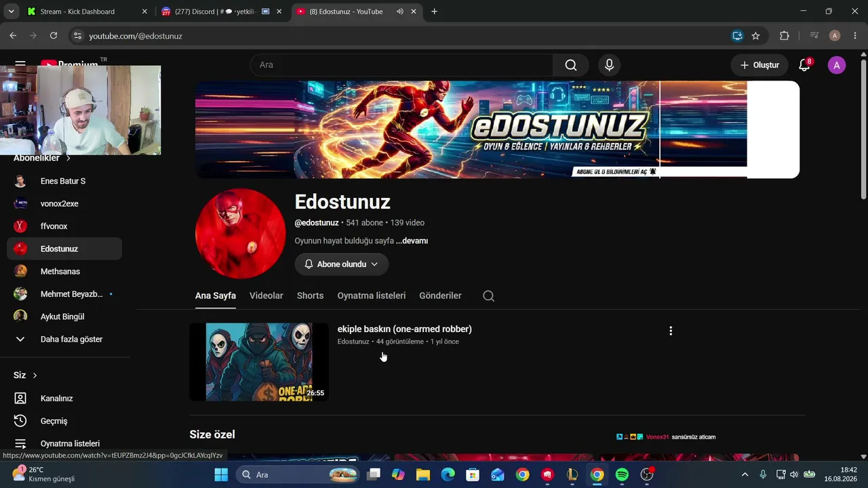Screen dimensions: 868x488
Task: Click the Oluştur create button
Action: click(x=759, y=65)
